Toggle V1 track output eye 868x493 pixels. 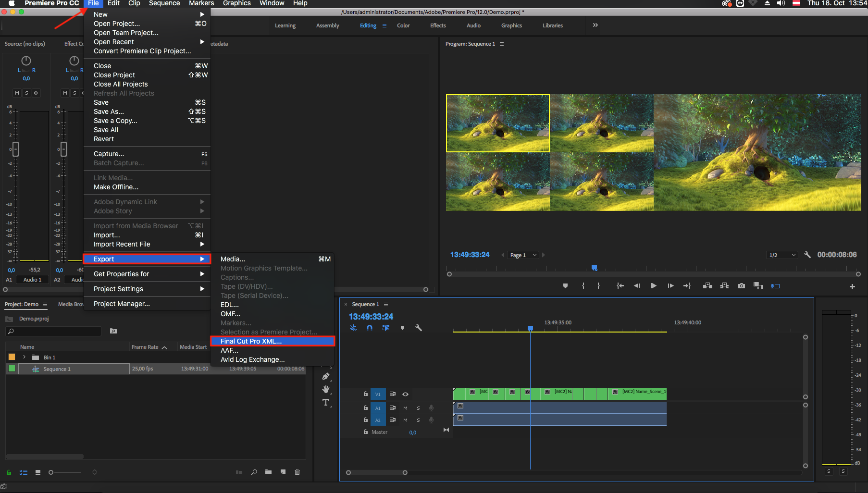(x=405, y=394)
